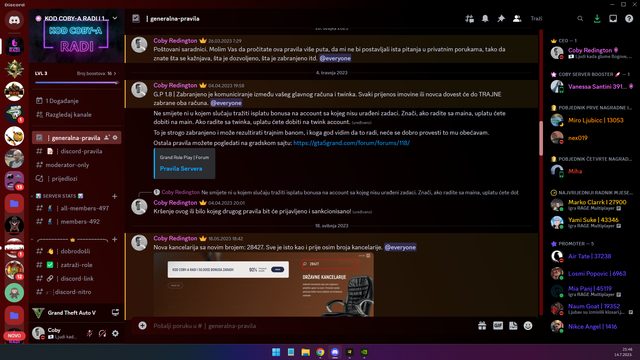This screenshot has height=360, width=640.
Task: Open member Losmi Popovic | 6963
Action: tap(592, 273)
